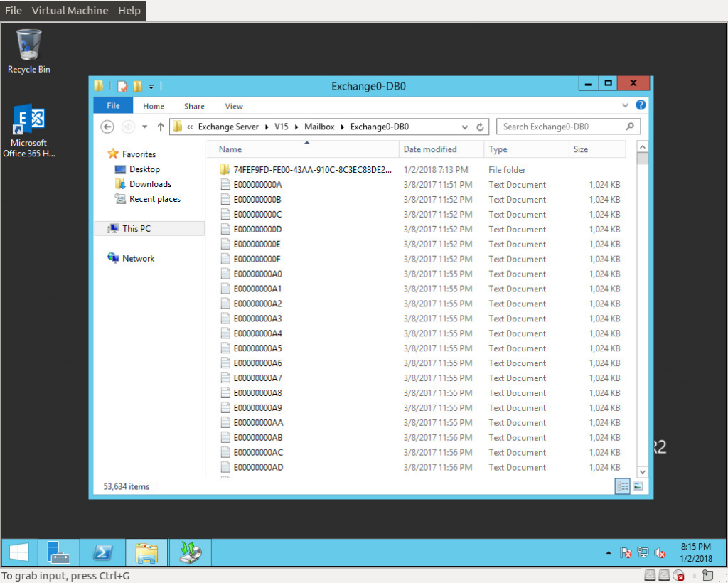The width and height of the screenshot is (728, 583).
Task: Click the vertical scrollbar thumb
Action: [x=643, y=159]
